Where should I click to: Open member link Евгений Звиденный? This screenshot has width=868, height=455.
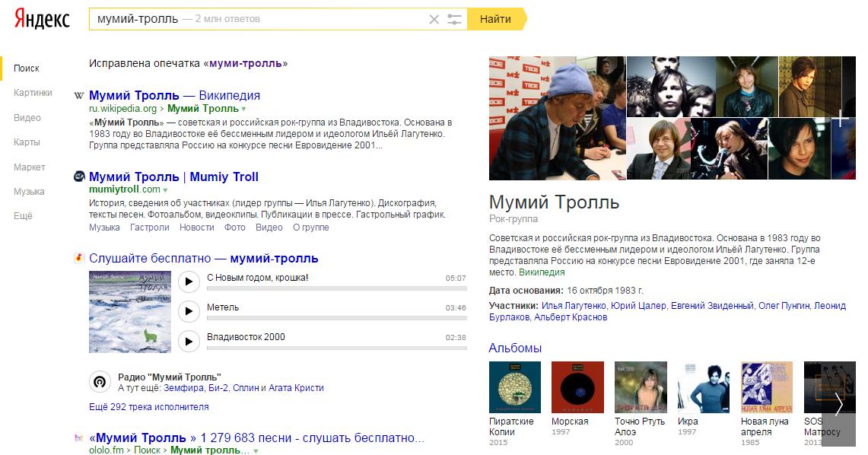click(x=713, y=306)
